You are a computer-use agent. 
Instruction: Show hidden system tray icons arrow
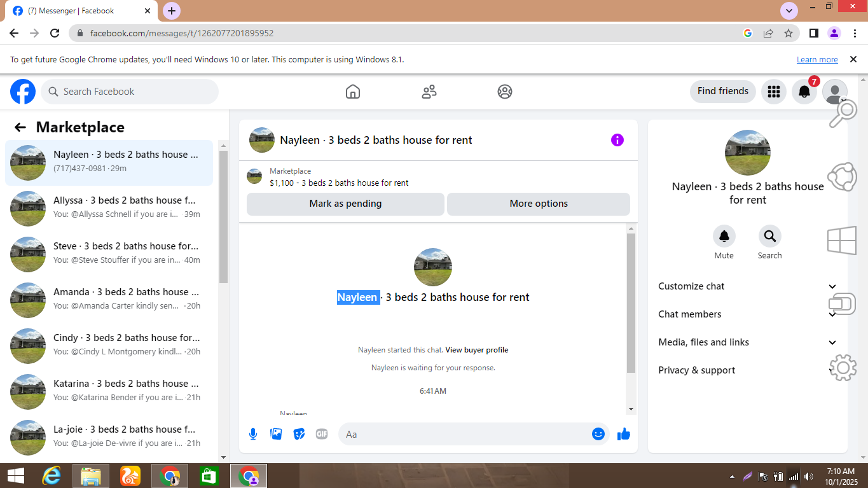click(732, 476)
